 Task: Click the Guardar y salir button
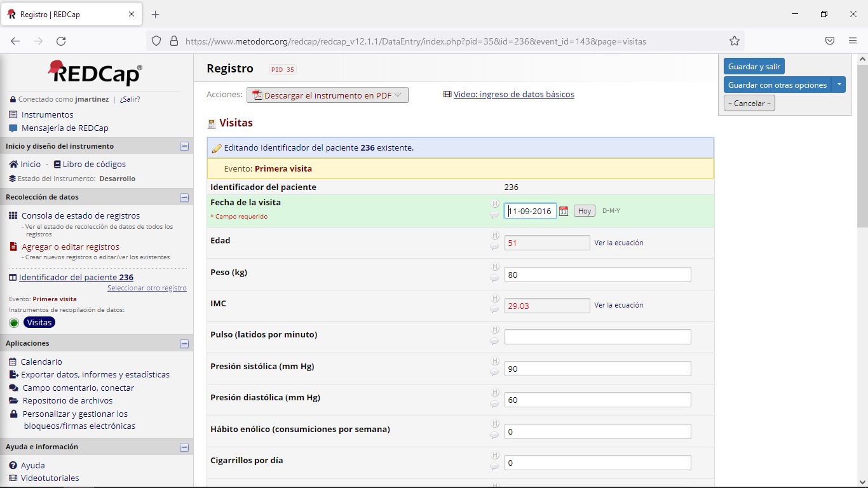(x=754, y=66)
